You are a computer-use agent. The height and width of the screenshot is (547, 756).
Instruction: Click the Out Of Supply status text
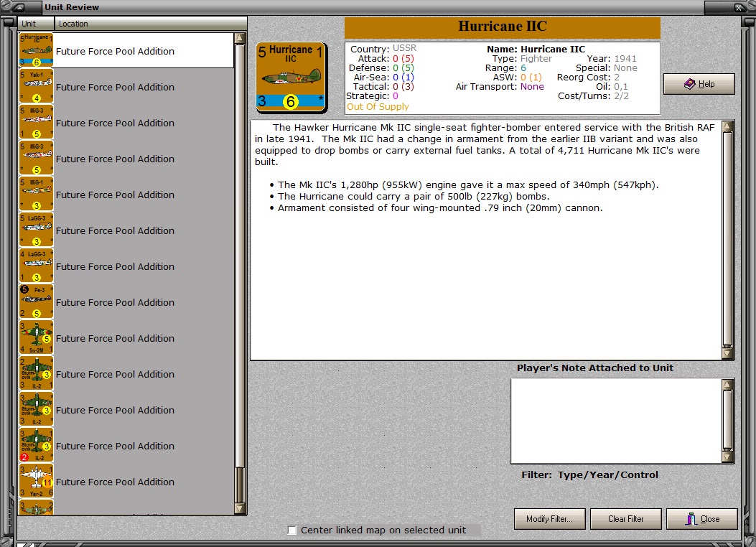[x=378, y=106]
